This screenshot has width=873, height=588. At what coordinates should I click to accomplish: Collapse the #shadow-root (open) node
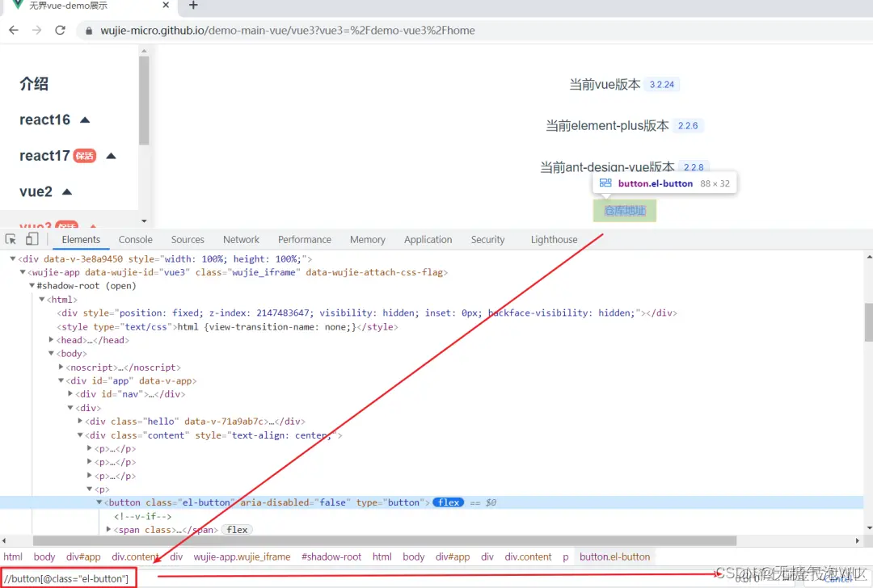point(32,285)
